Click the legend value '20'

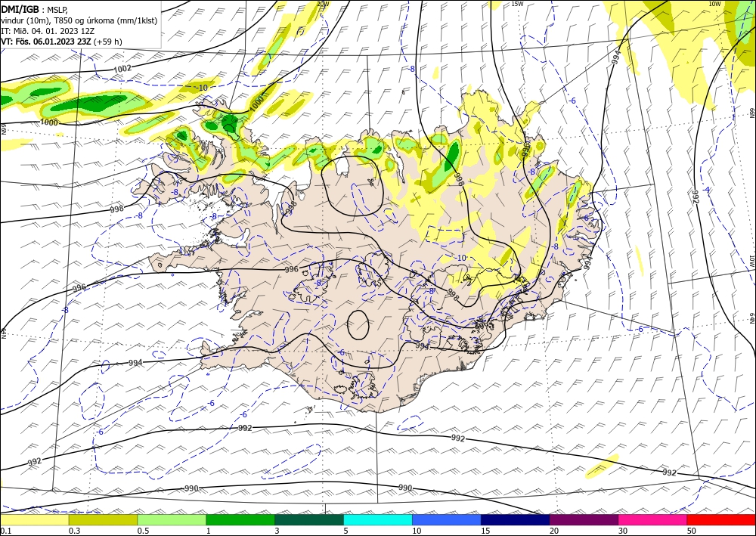point(554,531)
